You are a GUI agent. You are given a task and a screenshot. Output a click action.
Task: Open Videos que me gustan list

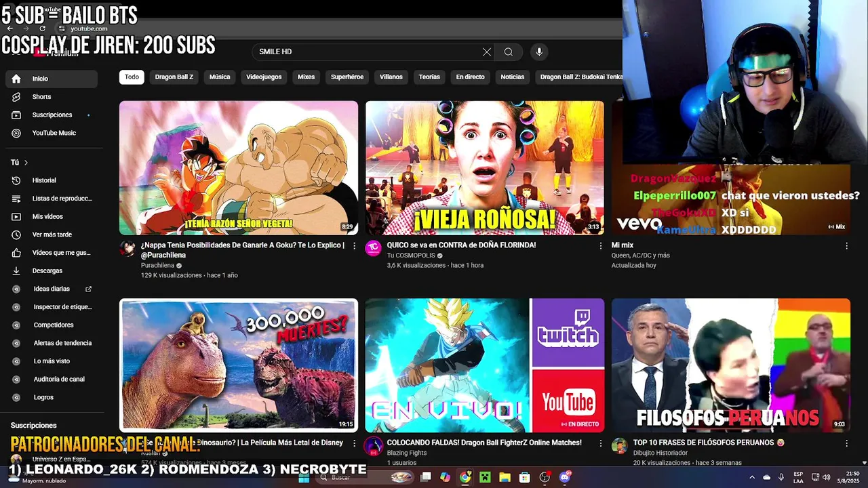[x=52, y=253]
